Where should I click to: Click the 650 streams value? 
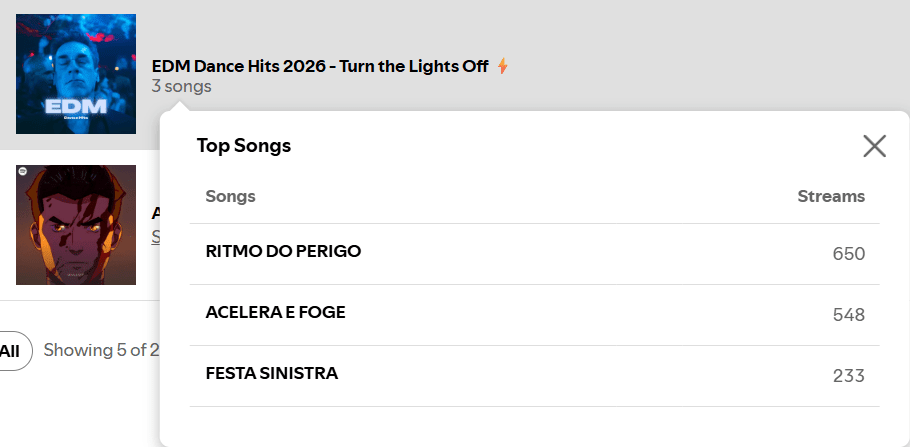848,254
